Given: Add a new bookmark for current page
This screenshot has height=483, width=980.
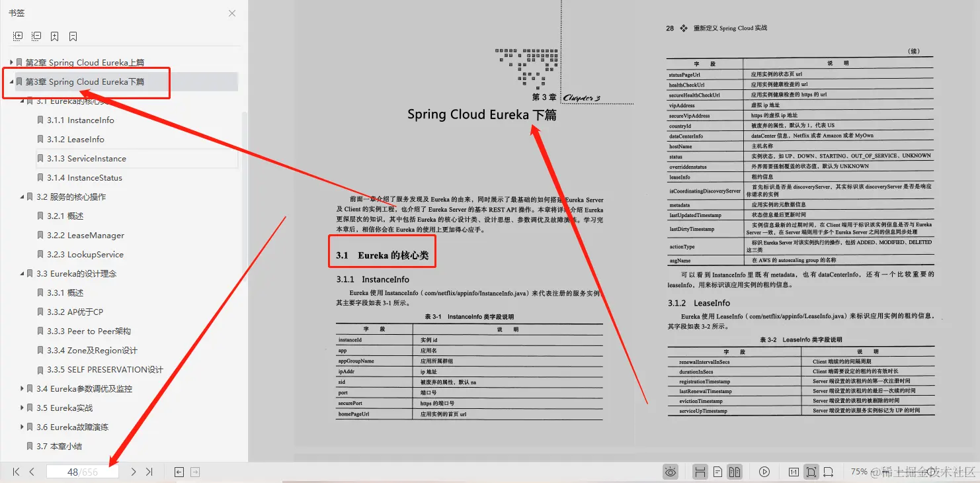Looking at the screenshot, I should 54,36.
